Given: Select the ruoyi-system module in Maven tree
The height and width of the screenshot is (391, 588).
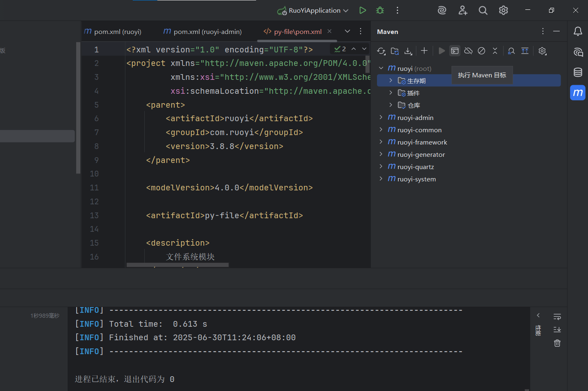Looking at the screenshot, I should (x=416, y=179).
